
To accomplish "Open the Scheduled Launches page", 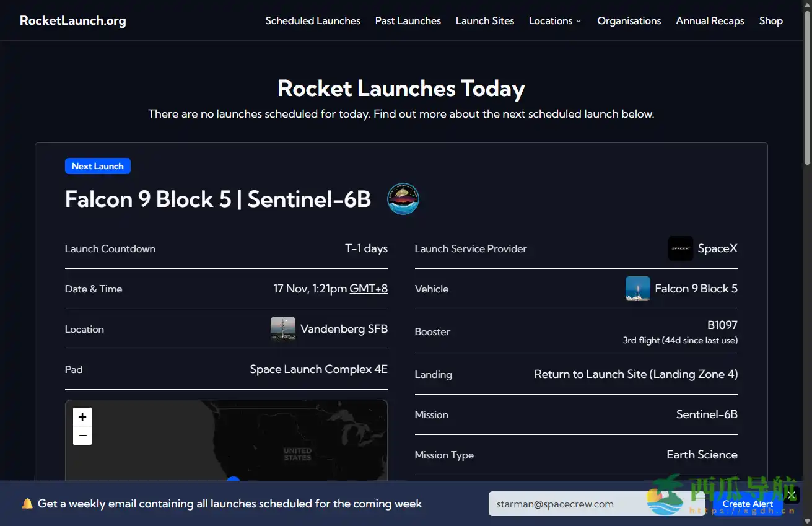I will [x=313, y=20].
